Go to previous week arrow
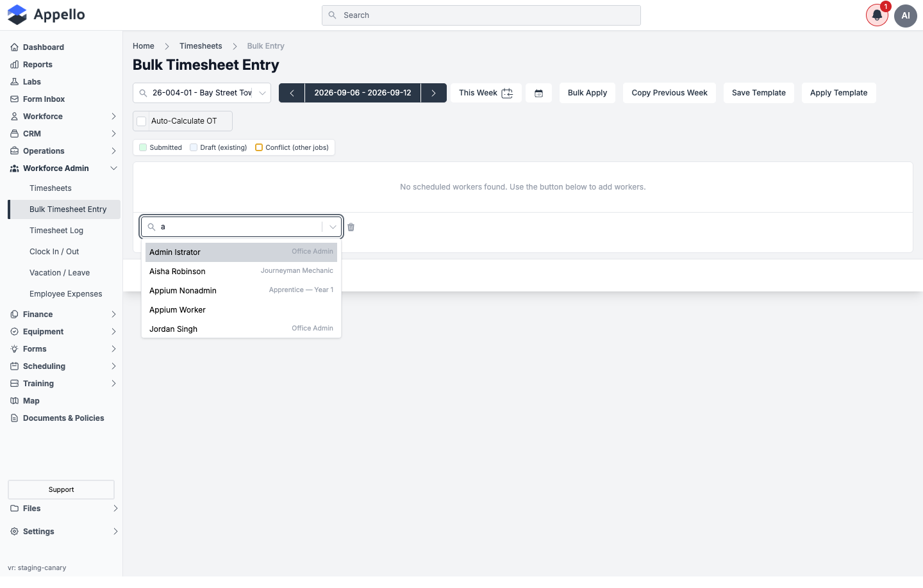The width and height of the screenshot is (923, 588). coord(292,93)
